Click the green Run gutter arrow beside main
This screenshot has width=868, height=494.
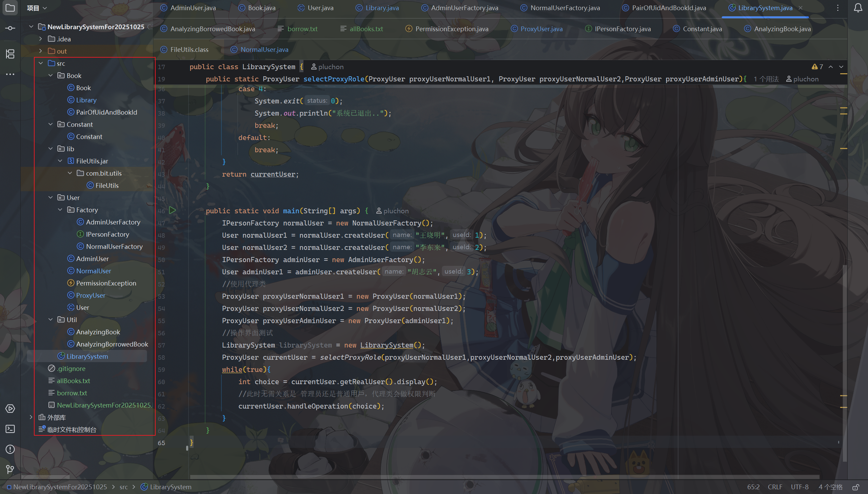(172, 210)
